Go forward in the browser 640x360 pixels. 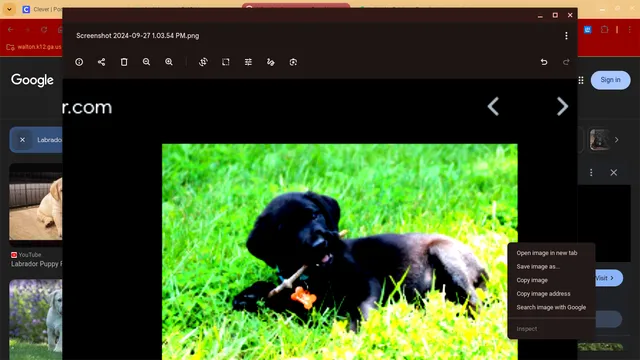point(27,30)
